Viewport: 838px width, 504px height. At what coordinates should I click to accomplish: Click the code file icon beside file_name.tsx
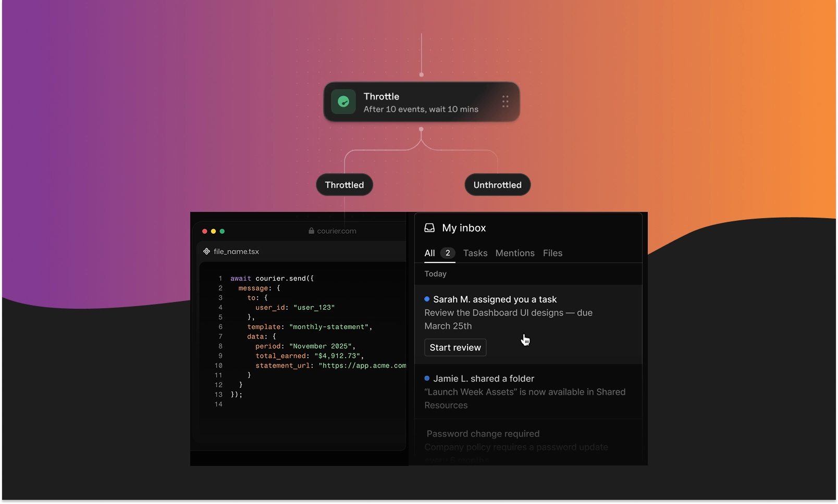(x=206, y=251)
